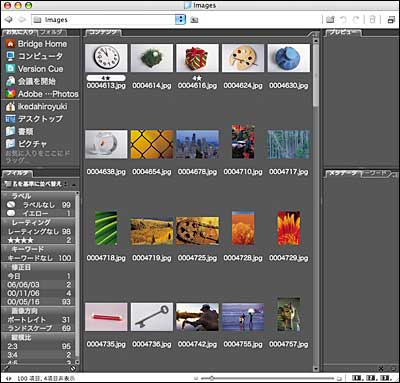Click smaller thumbnail size icon
Image resolution: width=400 pixels, height=383 pixels.
(x=196, y=379)
